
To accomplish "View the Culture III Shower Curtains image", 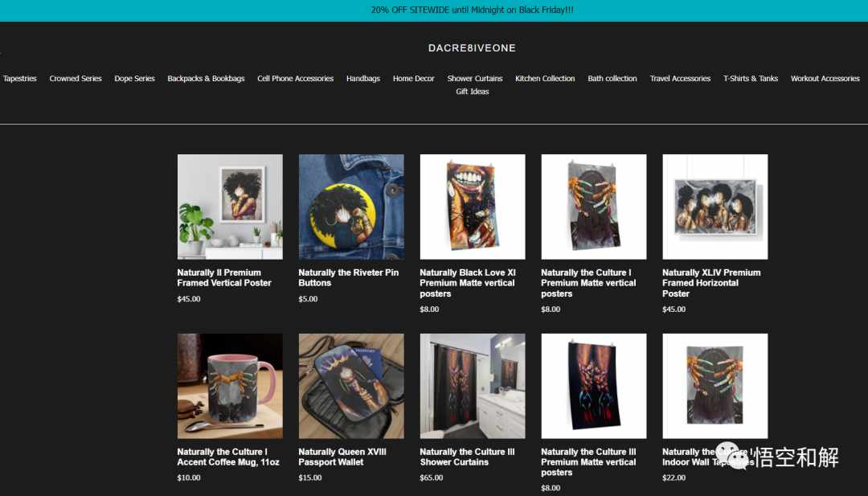I will 473,386.
